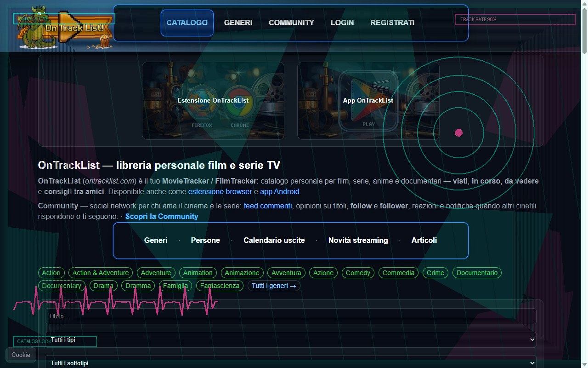Expand the Tutti i sottotipi dropdown
Viewport: 588px width, 368px height.
tap(291, 362)
